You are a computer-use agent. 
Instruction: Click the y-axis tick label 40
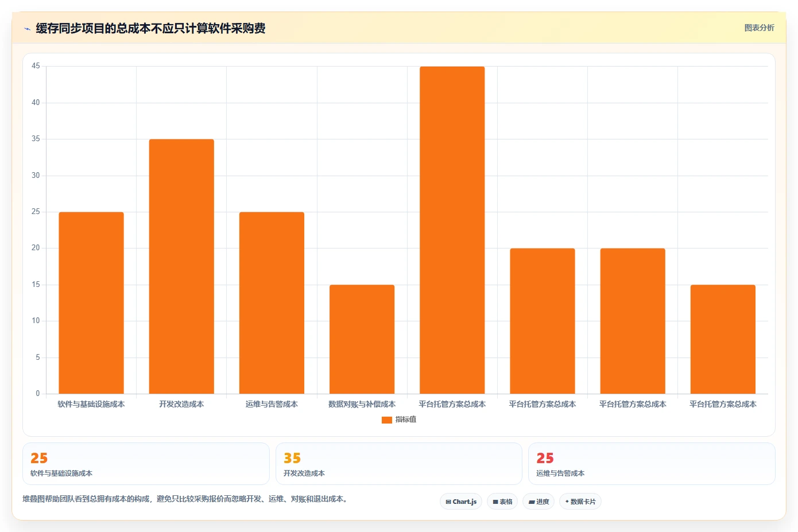click(x=36, y=103)
